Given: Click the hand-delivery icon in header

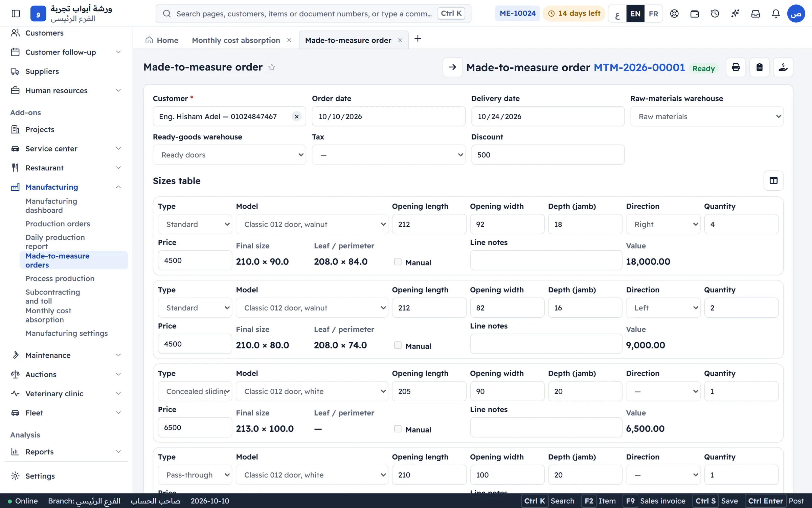Looking at the screenshot, I should point(783,67).
